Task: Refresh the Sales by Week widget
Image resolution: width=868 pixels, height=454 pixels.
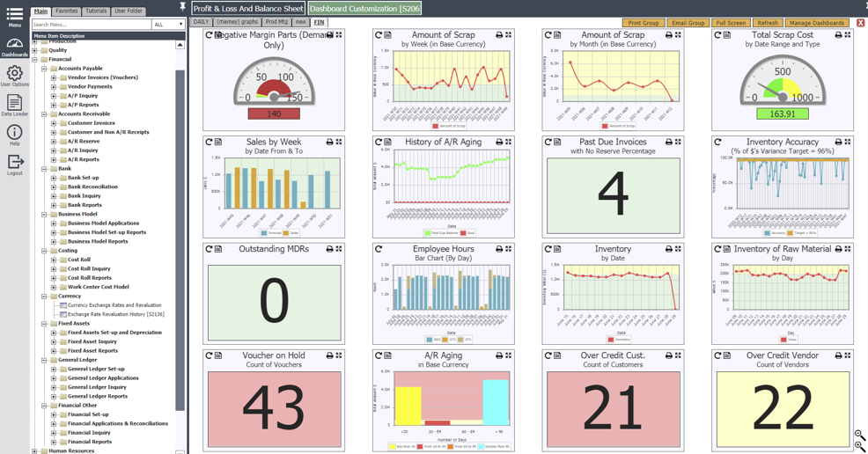Action: pos(210,142)
